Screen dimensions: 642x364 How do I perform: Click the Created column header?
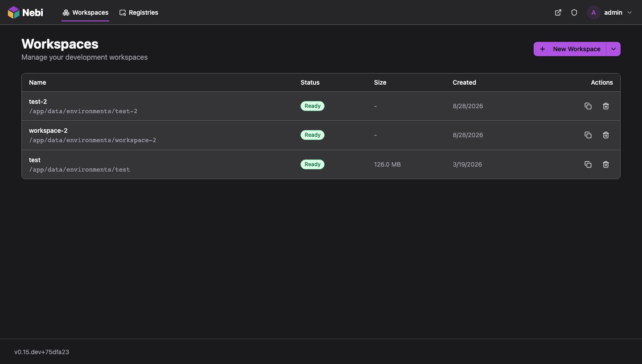coord(464,82)
